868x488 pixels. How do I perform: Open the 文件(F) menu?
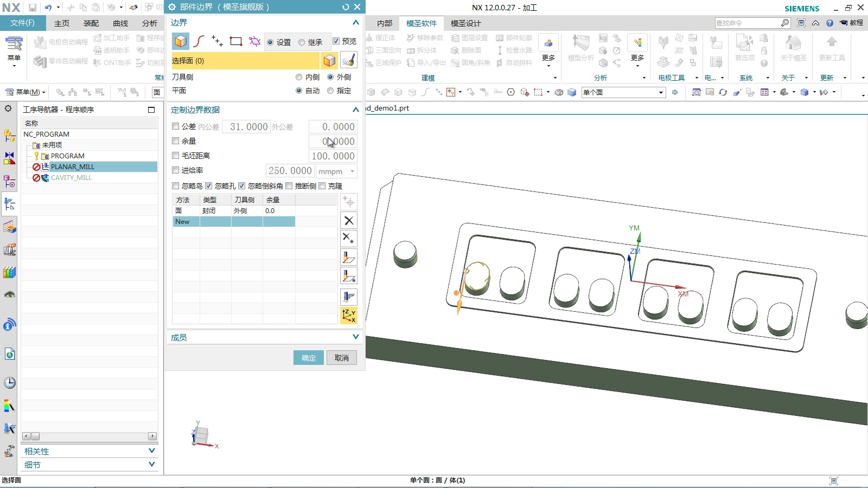click(x=22, y=23)
